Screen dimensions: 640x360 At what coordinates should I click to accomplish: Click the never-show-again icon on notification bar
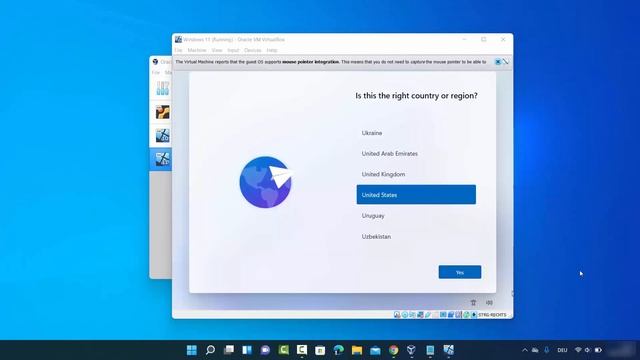505,62
